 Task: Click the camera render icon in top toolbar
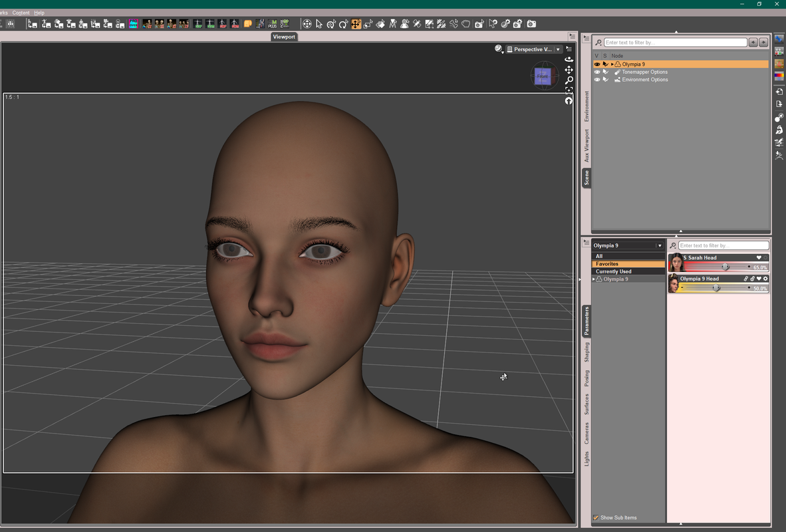click(x=531, y=24)
